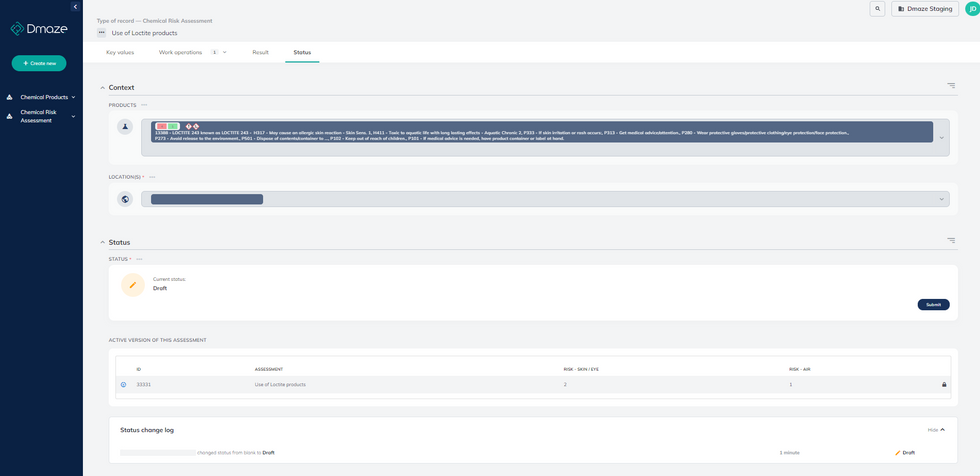Viewport: 980px width, 476px height.
Task: Click the Dmaze logo
Action: [x=39, y=29]
